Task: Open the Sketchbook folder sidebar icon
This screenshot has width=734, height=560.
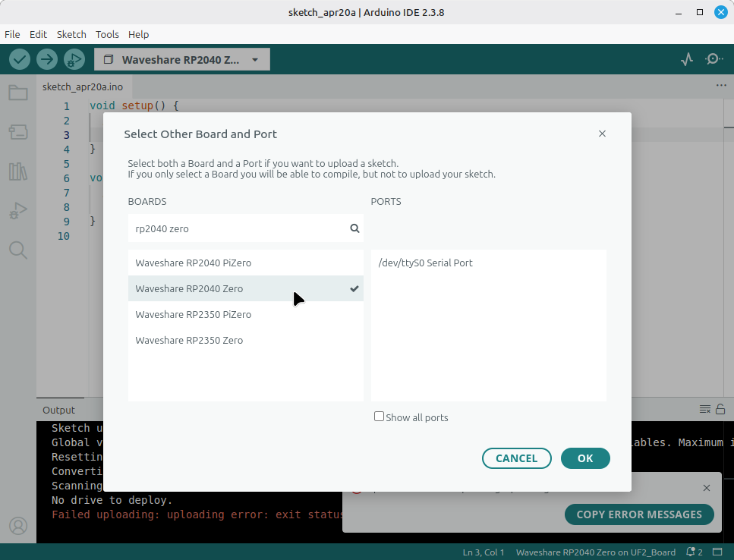Action: [x=18, y=93]
